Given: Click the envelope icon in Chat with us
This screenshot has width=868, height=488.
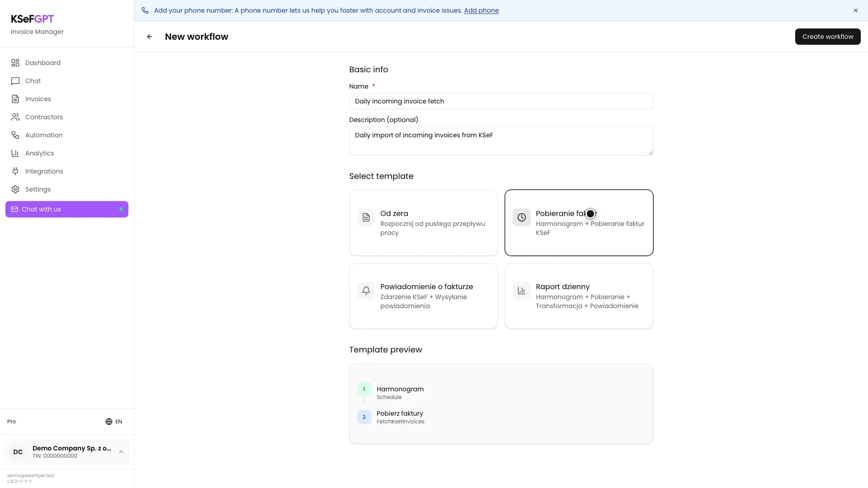Looking at the screenshot, I should tap(14, 209).
